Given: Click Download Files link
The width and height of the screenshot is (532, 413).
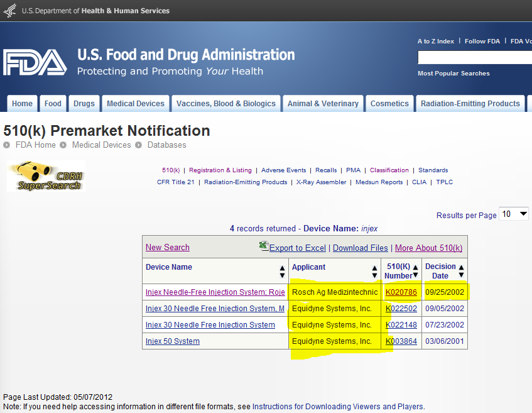Looking at the screenshot, I should tap(361, 248).
